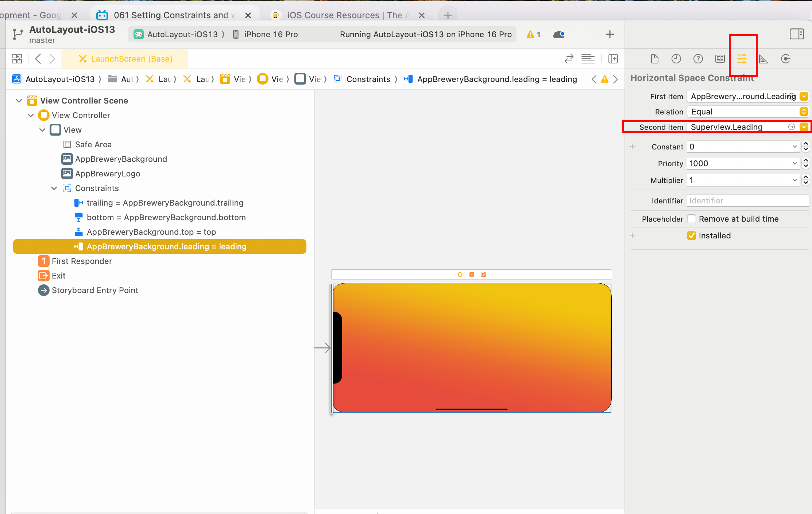812x514 pixels.
Task: Open the Attributes inspector
Action: pyautogui.click(x=742, y=59)
